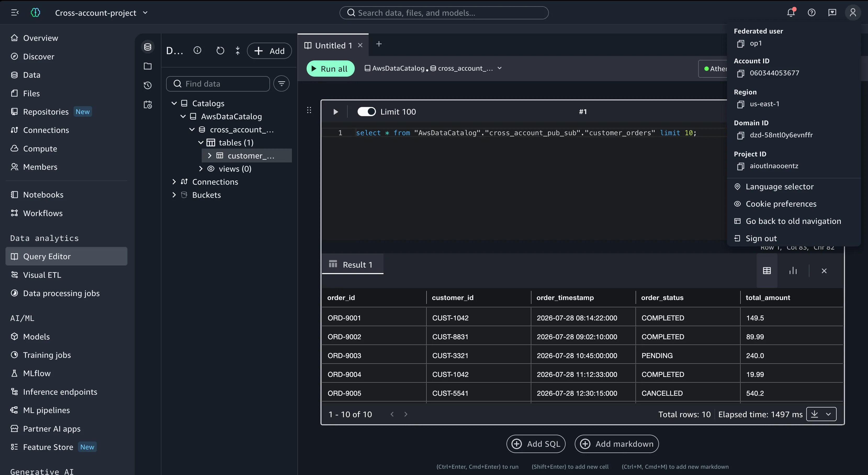Add a new query tab
Viewport: 868px width, 475px height.
tap(379, 44)
